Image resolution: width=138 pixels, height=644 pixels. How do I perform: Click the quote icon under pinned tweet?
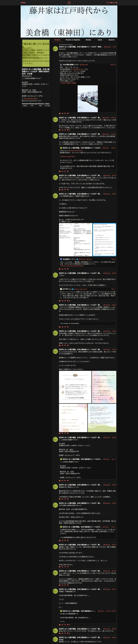65,113
